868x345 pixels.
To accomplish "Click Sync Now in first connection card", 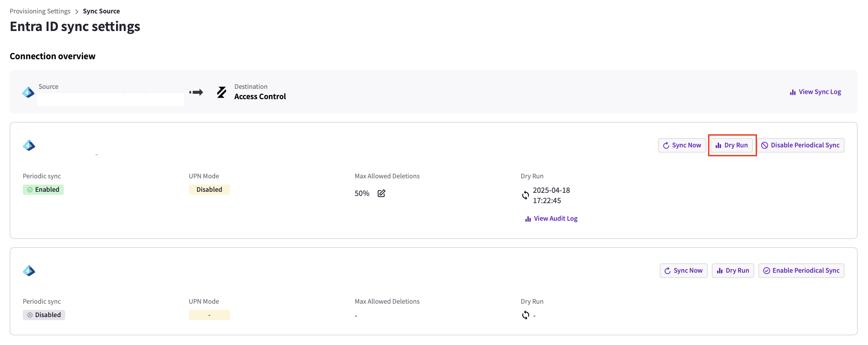I will point(682,145).
